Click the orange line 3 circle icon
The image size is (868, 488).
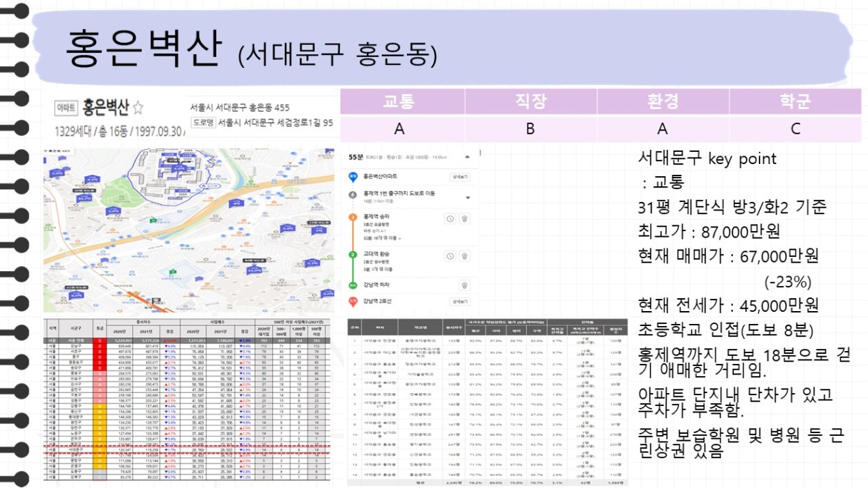pos(353,216)
